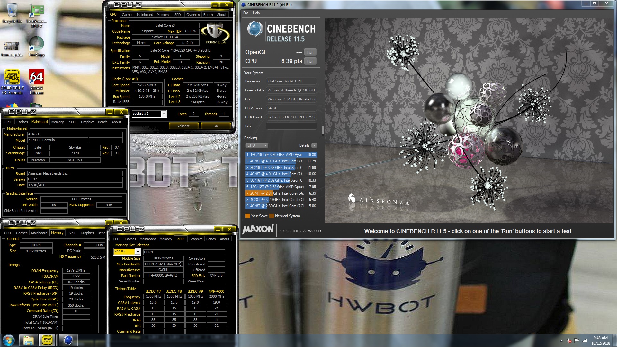
Task: Open TeraCopy desktop icon
Action: point(36,47)
